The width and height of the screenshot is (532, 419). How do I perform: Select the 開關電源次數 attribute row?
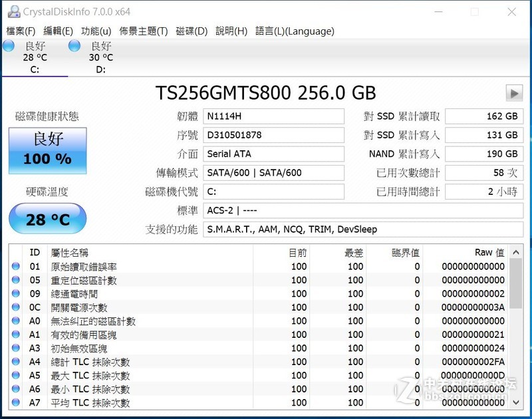259,307
